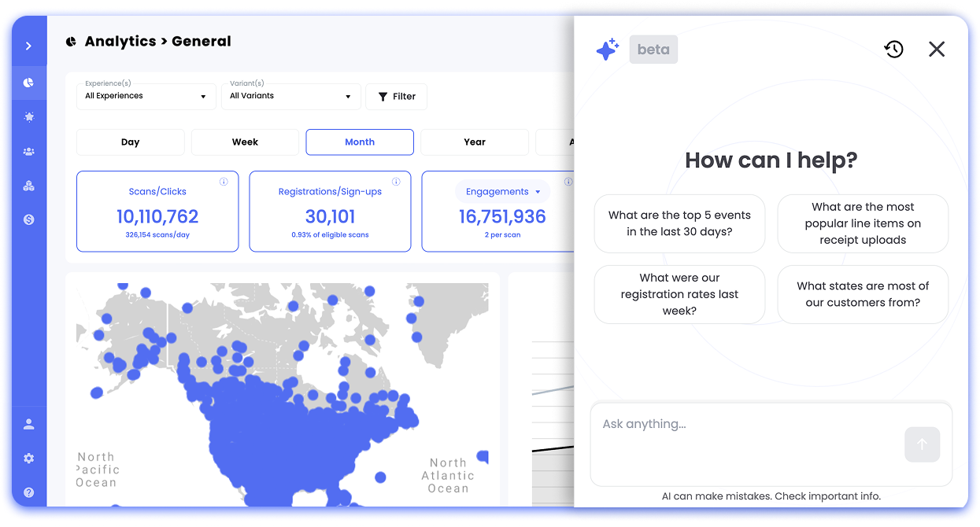Click the Filter button
The image size is (980, 527).
click(397, 97)
